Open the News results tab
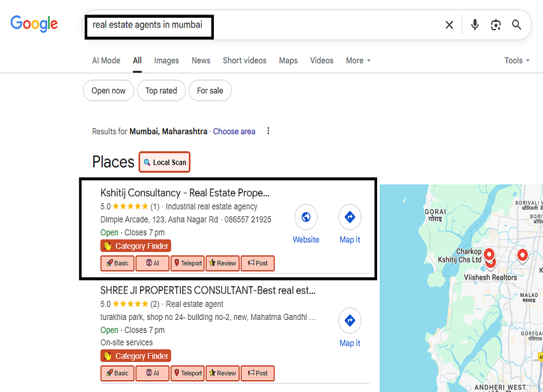The width and height of the screenshot is (543, 392). point(200,60)
